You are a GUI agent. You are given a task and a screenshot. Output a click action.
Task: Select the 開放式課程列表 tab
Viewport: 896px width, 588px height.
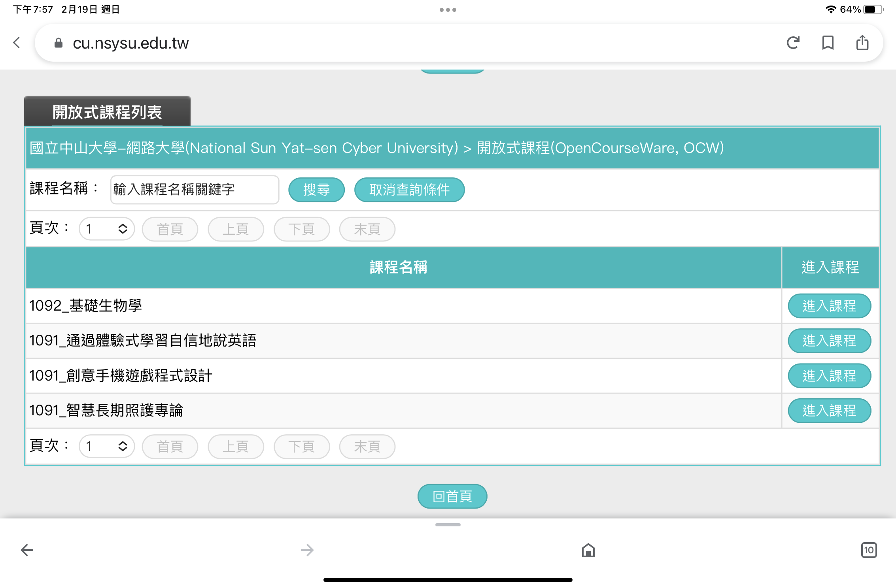pos(107,112)
